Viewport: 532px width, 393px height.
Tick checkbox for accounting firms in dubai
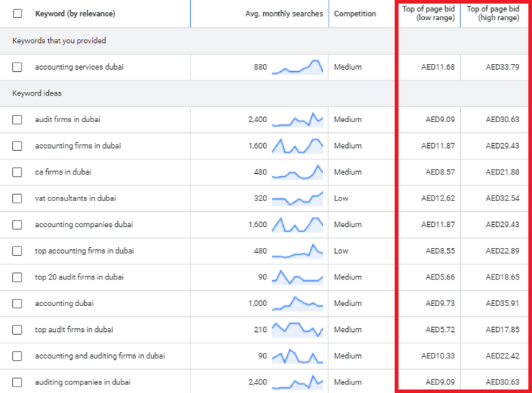tap(17, 146)
